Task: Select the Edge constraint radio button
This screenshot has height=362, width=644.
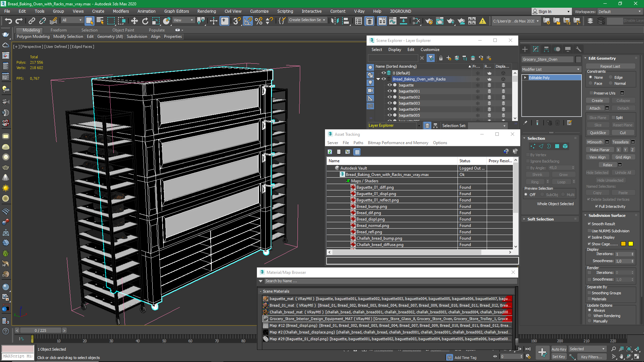Action: coord(611,77)
